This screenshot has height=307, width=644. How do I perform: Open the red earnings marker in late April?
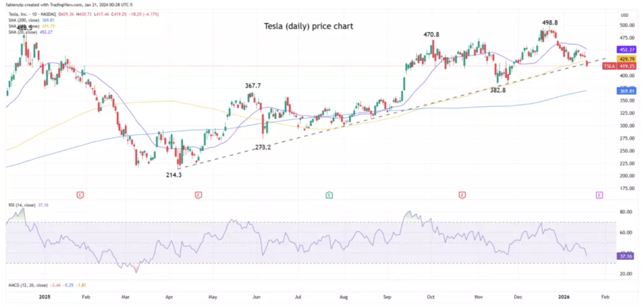[198, 195]
